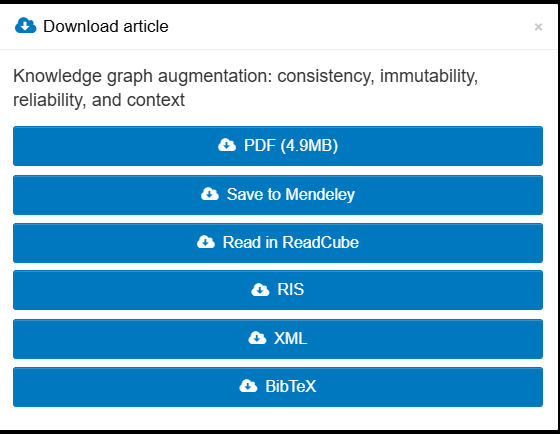Export the BibTeX citation
This screenshot has width=560, height=434.
click(278, 387)
